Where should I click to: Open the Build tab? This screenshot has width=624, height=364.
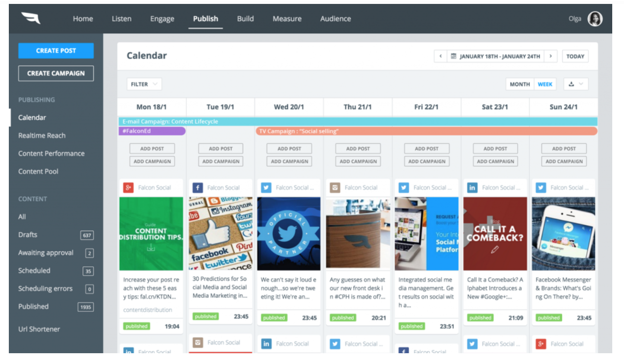[x=245, y=19]
